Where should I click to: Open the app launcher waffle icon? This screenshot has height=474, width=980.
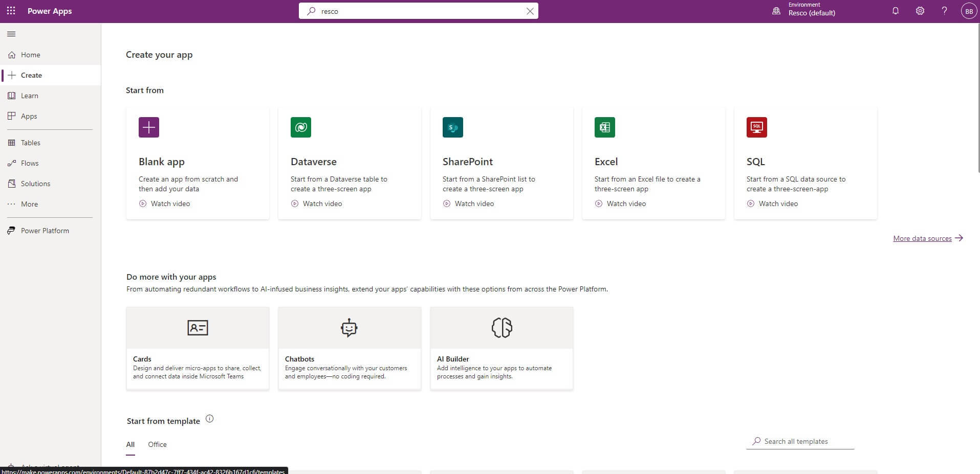(x=11, y=11)
